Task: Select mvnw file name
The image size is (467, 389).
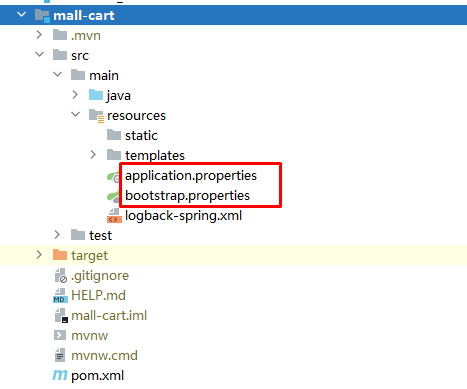Action: point(89,336)
